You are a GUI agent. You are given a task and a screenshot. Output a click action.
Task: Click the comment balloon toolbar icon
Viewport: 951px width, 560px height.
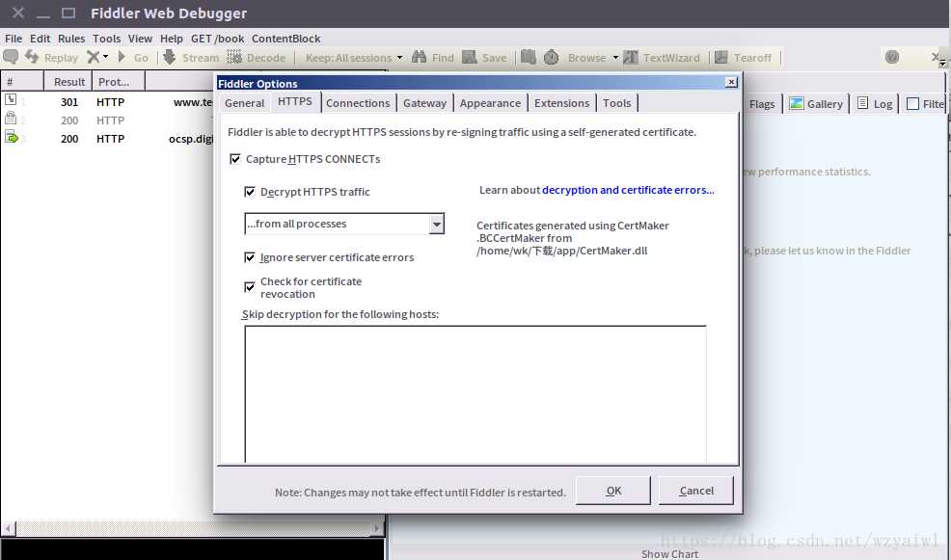click(11, 57)
